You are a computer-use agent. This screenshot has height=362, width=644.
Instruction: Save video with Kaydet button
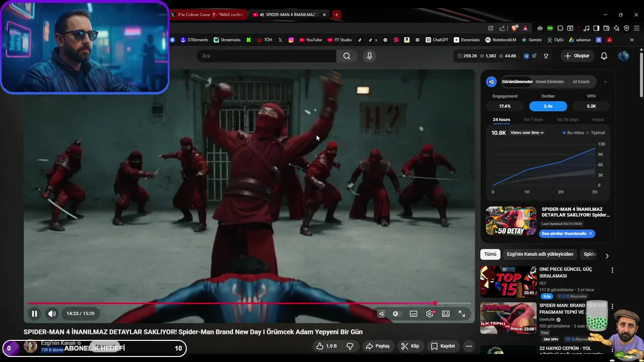[443, 346]
